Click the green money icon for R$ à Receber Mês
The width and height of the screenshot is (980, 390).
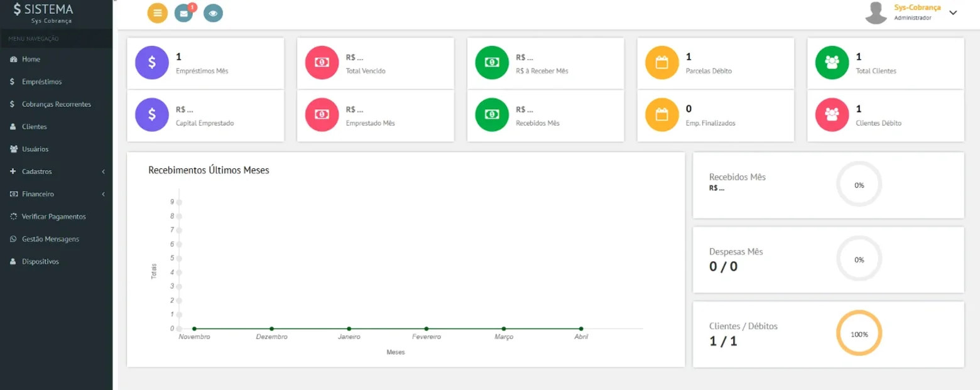pyautogui.click(x=492, y=63)
